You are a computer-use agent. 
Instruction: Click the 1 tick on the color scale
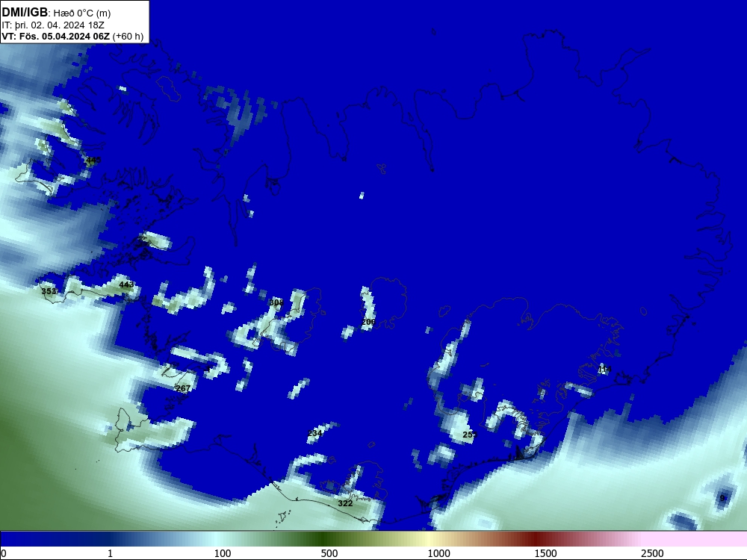(110, 553)
